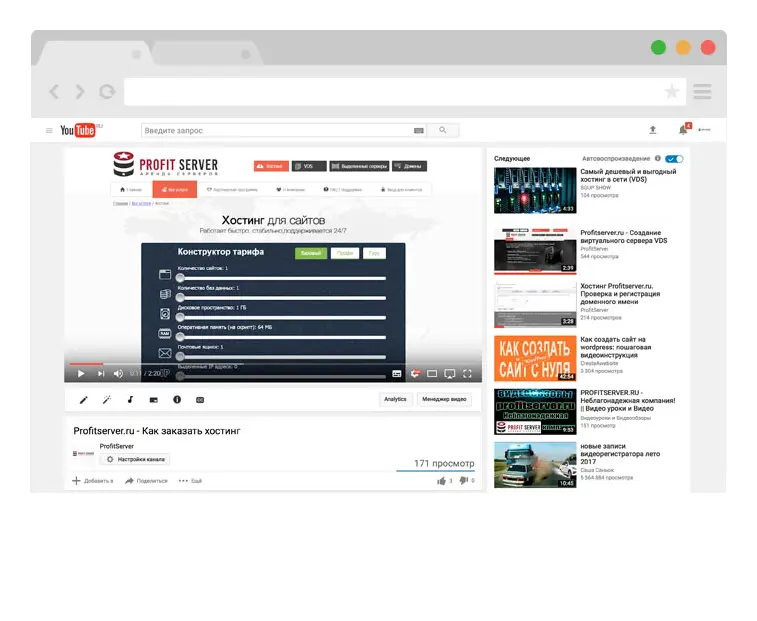The height and width of the screenshot is (621, 757).
Task: Cast video to TV
Action: tap(449, 373)
